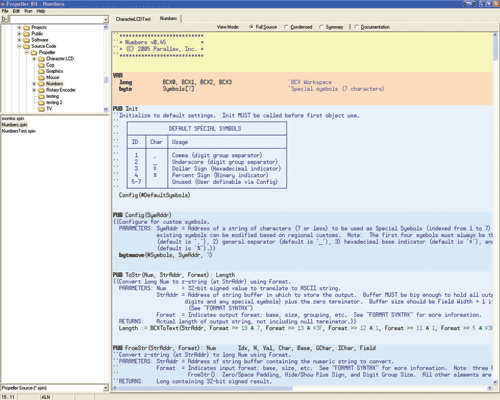Open the folder path dropdown arrow
This screenshot has width=500, height=400.
point(106,19)
